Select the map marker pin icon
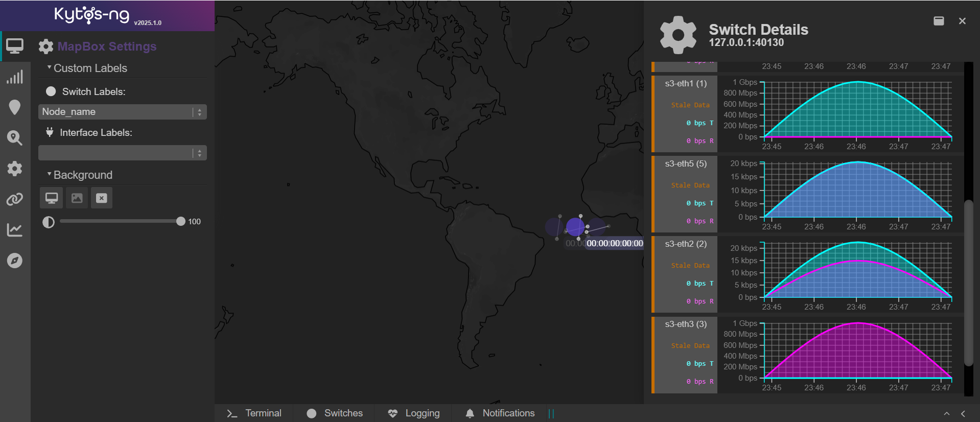 coord(15,107)
